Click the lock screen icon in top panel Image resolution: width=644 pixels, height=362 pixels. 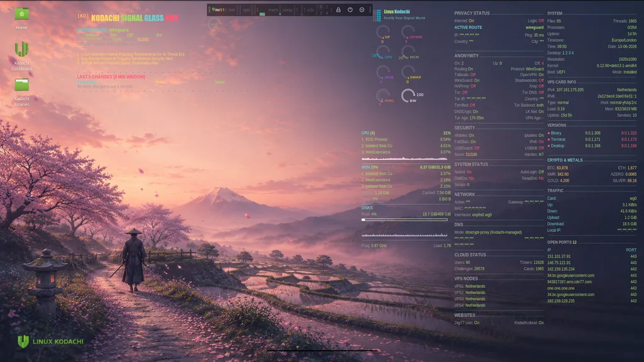338,10
